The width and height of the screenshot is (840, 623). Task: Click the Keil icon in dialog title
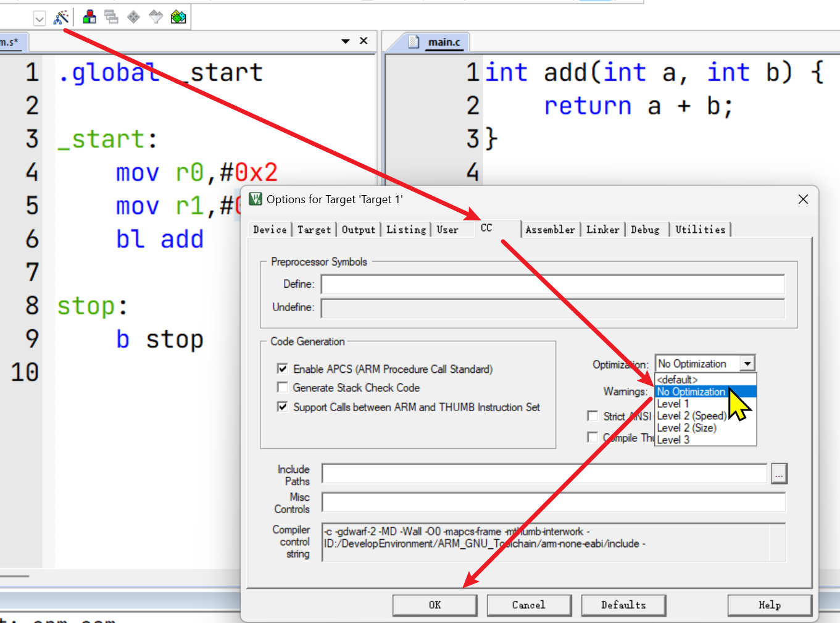(255, 199)
